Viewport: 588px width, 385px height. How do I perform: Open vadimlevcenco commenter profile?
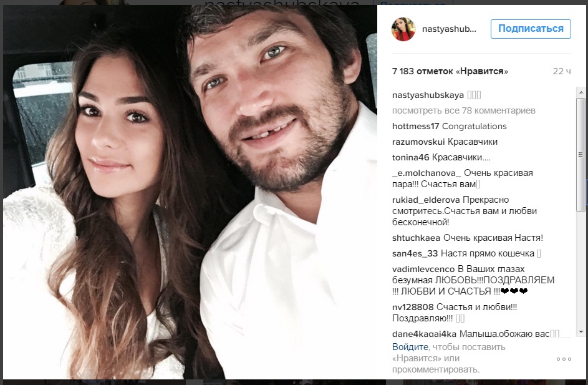point(423,270)
